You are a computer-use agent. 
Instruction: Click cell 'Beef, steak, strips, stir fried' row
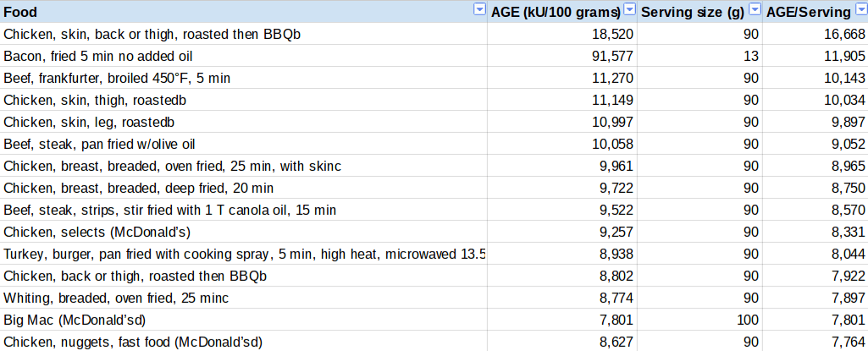tap(244, 210)
